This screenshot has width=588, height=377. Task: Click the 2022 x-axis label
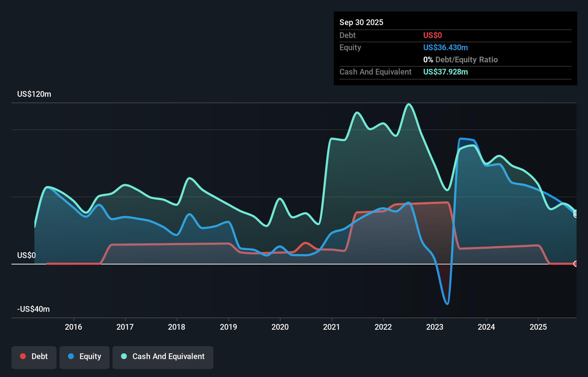(x=383, y=327)
